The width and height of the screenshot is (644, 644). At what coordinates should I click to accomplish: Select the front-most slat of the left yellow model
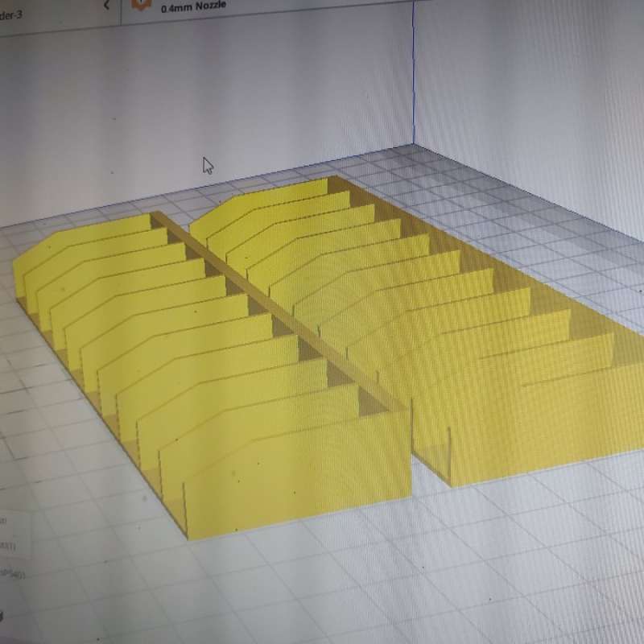click(x=298, y=483)
